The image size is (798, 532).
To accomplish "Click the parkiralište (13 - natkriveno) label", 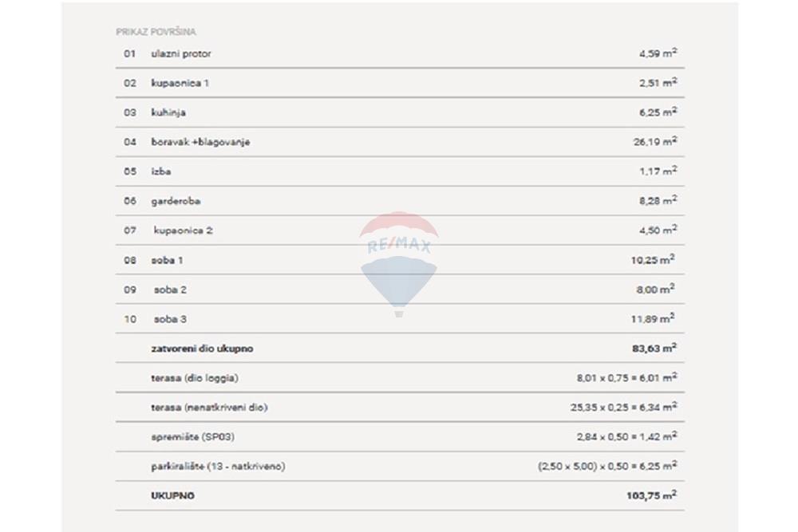I will pyautogui.click(x=218, y=467).
